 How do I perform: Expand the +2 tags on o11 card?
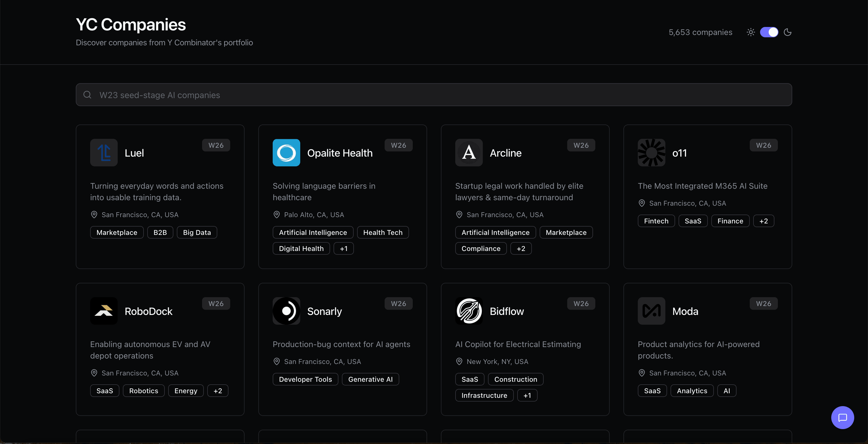764,221
